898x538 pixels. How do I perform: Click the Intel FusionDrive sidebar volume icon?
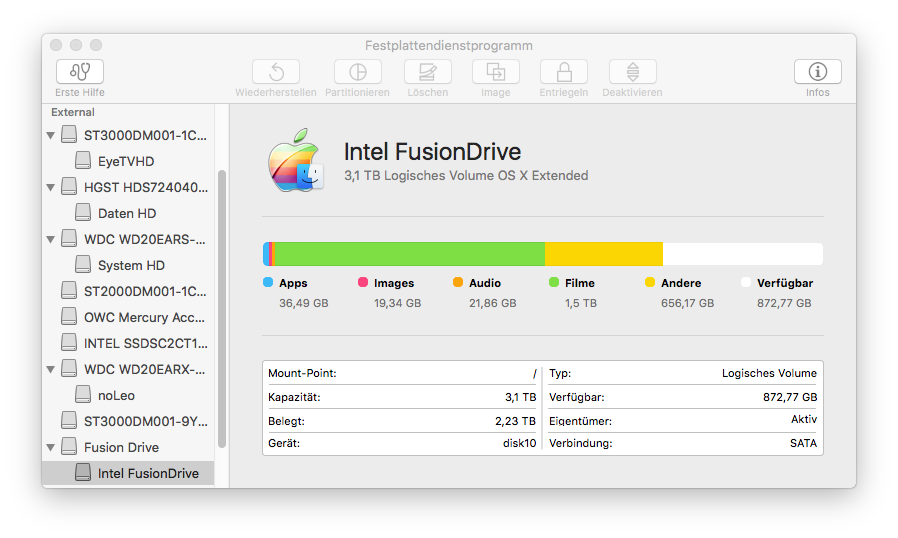click(83, 473)
